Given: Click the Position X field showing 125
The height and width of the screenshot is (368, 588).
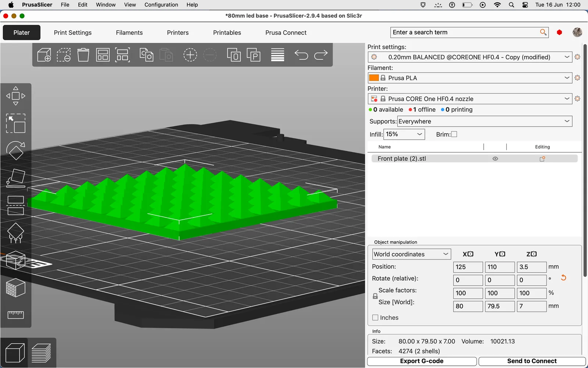Looking at the screenshot, I should coord(468,267).
